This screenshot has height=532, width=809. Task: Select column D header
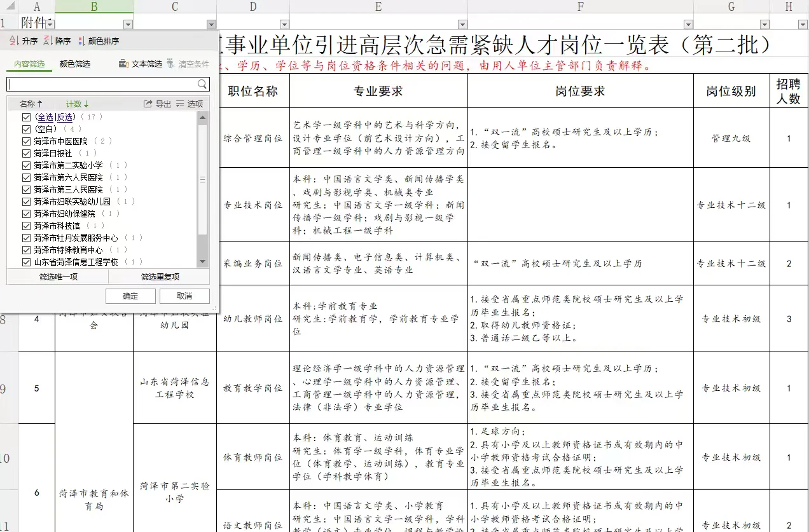tap(253, 6)
